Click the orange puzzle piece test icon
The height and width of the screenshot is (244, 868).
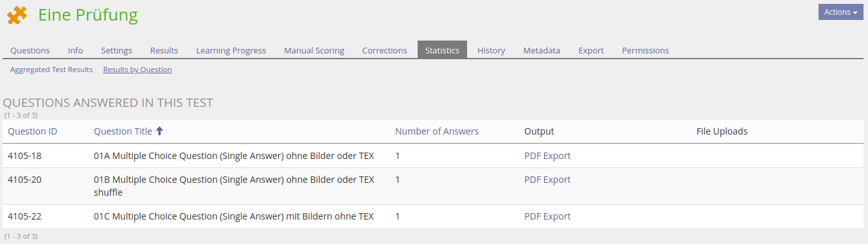(x=17, y=15)
